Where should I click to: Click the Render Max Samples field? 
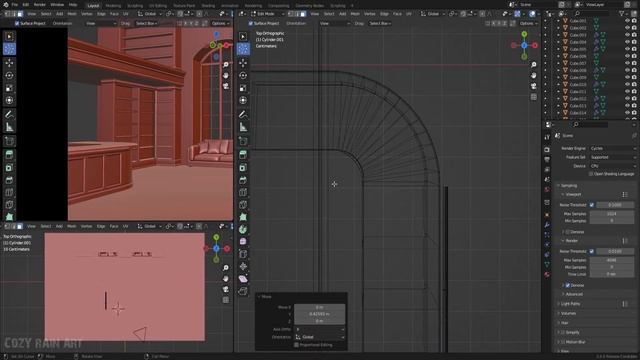coord(612,260)
